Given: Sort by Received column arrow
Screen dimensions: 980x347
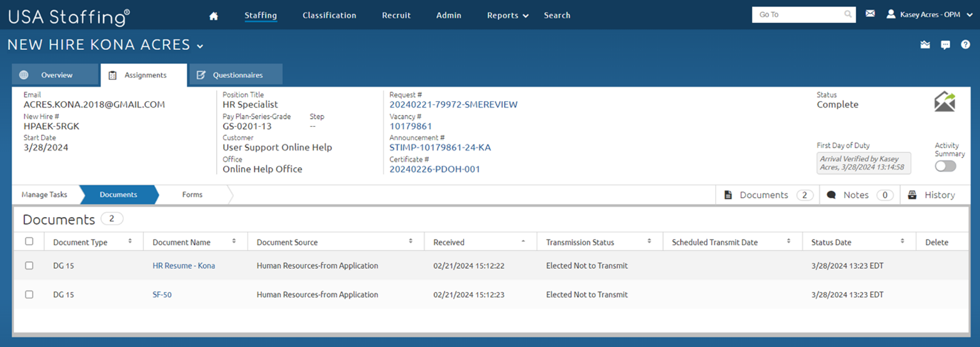Looking at the screenshot, I should (x=523, y=241).
